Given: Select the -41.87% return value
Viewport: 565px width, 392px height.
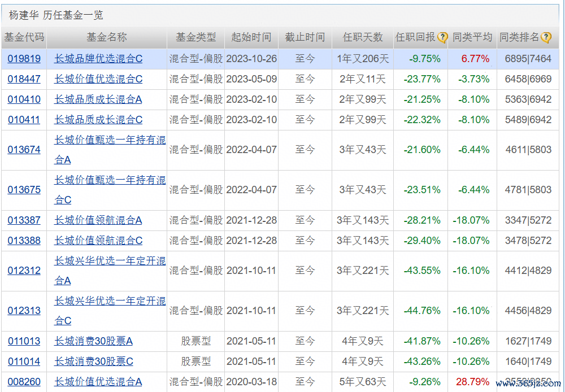Looking at the screenshot, I should pyautogui.click(x=422, y=341).
